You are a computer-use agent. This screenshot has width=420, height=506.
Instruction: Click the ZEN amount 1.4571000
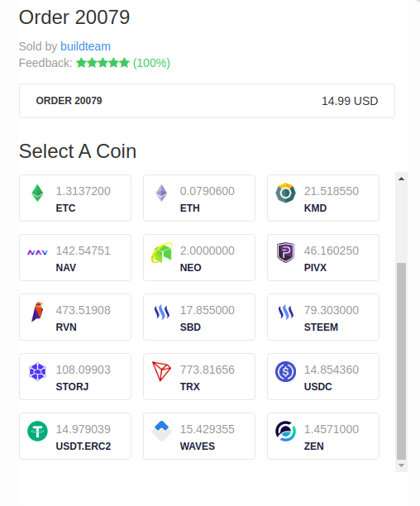(x=332, y=429)
